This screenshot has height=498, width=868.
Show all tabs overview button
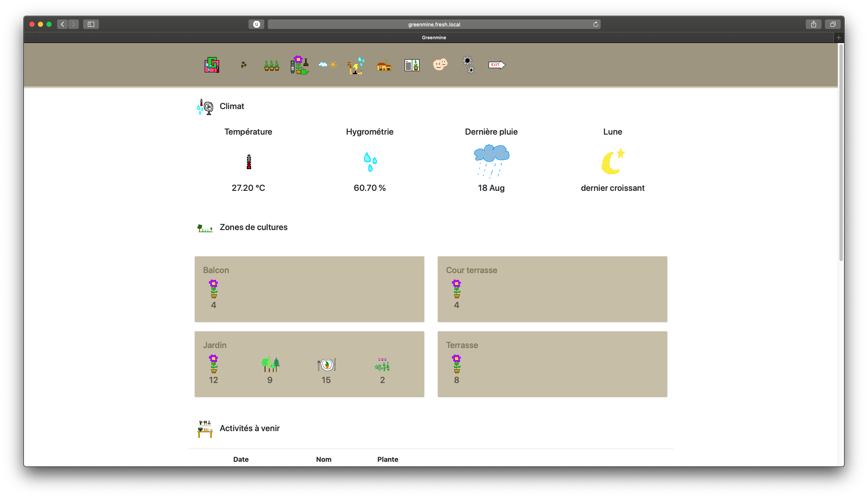(833, 24)
